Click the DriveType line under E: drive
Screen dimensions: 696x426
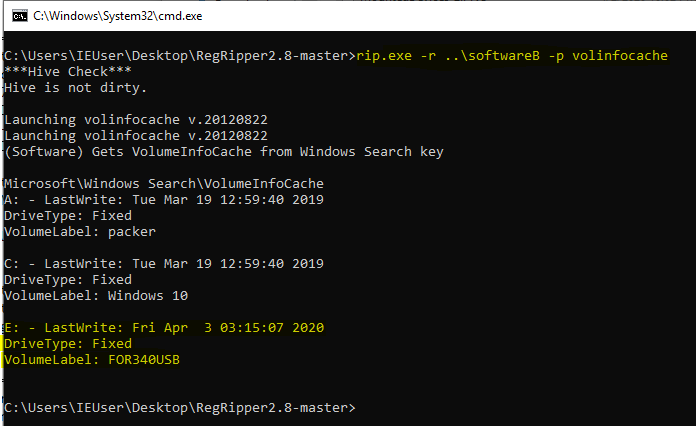point(66,344)
